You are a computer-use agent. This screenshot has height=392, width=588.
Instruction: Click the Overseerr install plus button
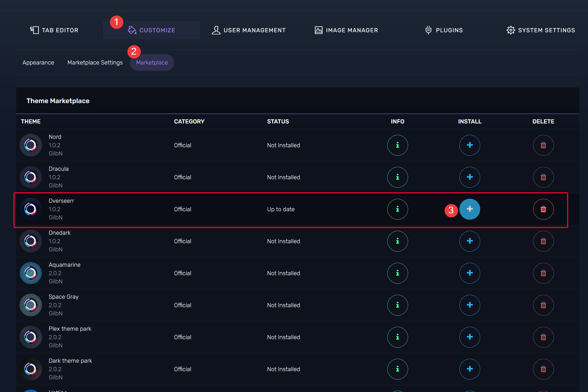pyautogui.click(x=470, y=209)
